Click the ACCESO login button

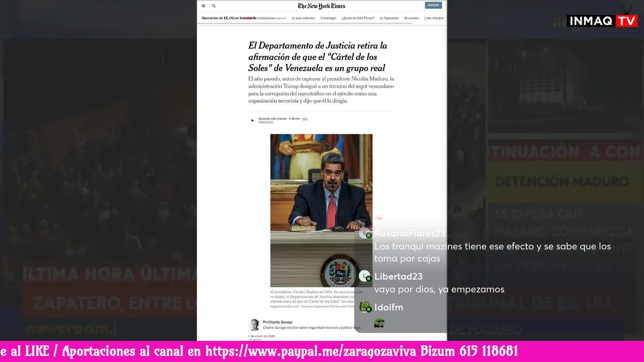[x=433, y=5]
